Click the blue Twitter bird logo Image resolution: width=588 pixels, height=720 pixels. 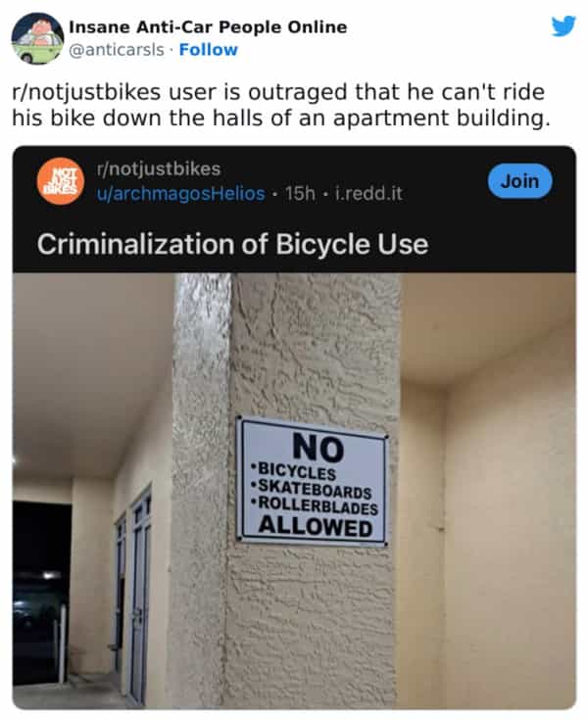[x=563, y=25]
